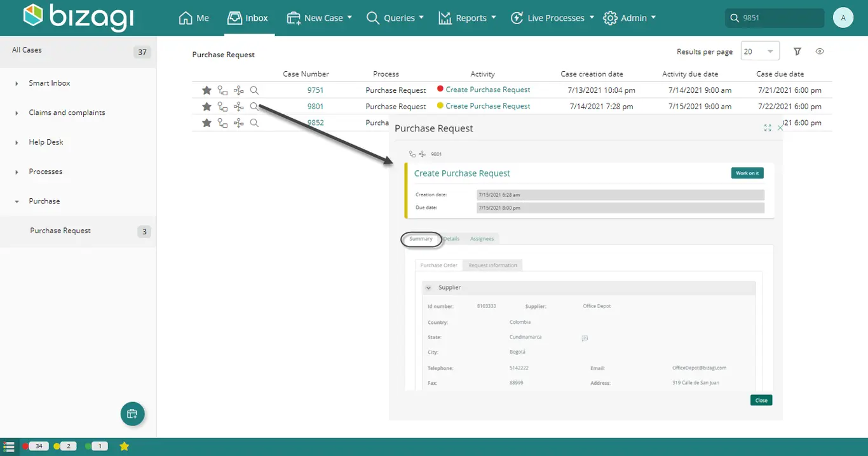The image size is (868, 456).
Task: Click the red status count indicator
Action: point(34,446)
